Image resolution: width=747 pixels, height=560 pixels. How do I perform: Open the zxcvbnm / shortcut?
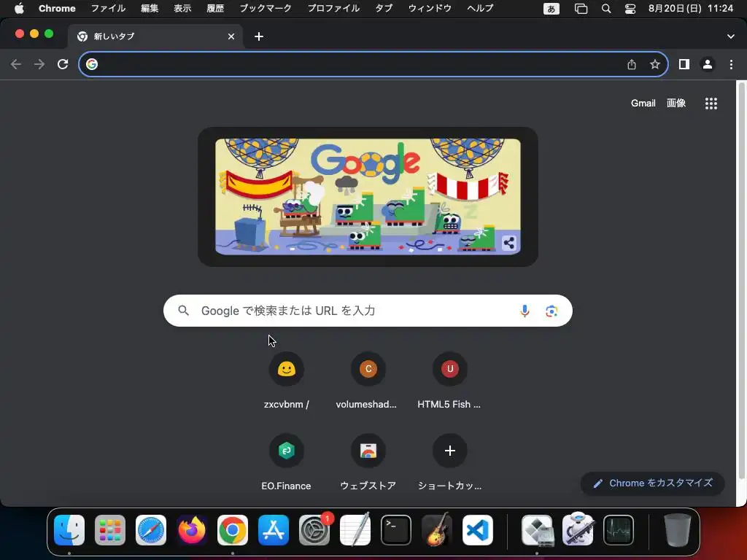click(286, 381)
